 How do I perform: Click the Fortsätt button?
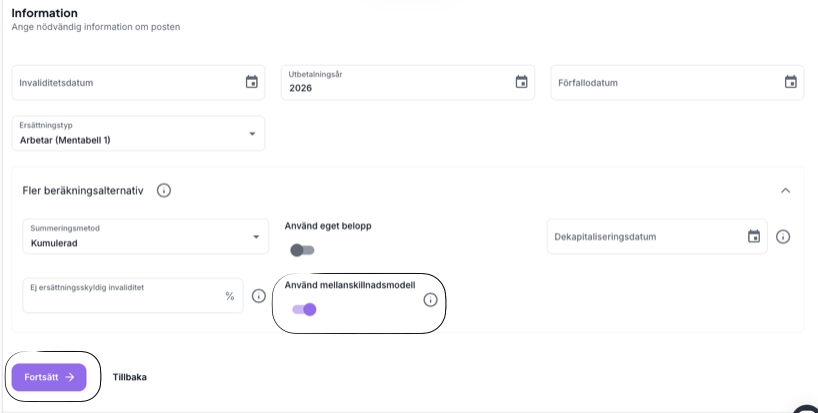click(x=49, y=377)
